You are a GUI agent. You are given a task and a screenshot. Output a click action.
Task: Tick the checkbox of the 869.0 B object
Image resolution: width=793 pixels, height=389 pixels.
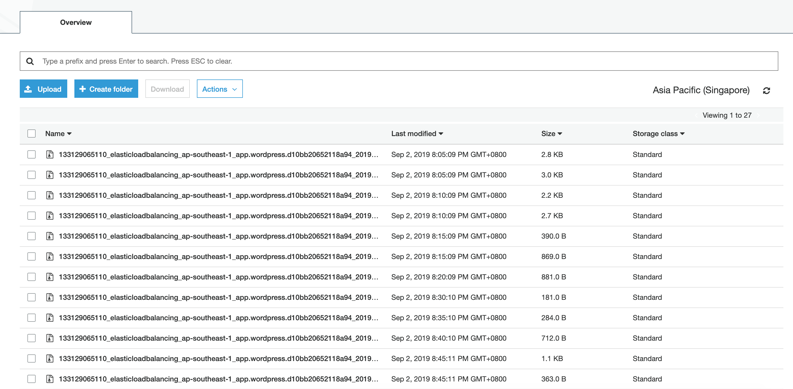click(x=31, y=256)
